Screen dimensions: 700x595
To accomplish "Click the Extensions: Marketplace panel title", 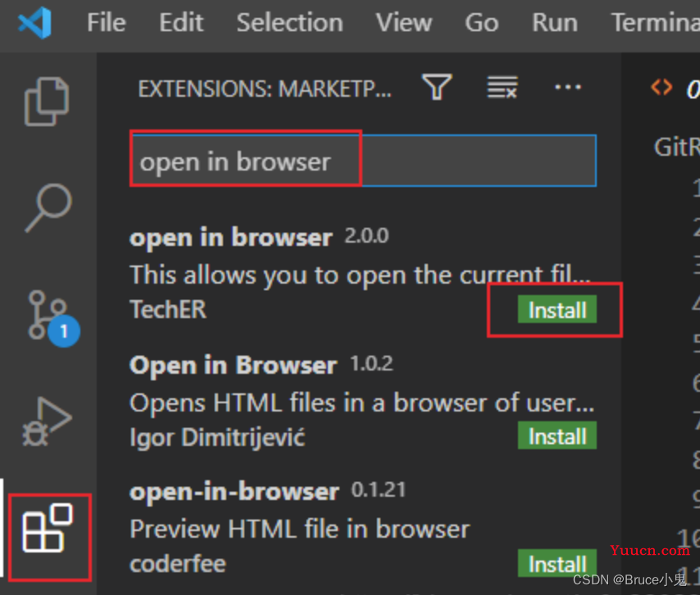I will pos(265,89).
